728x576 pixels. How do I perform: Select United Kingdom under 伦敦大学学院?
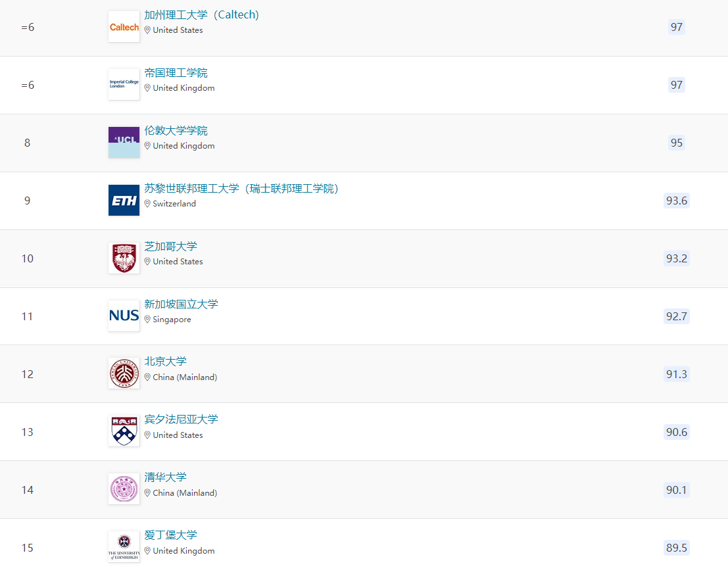(x=184, y=146)
